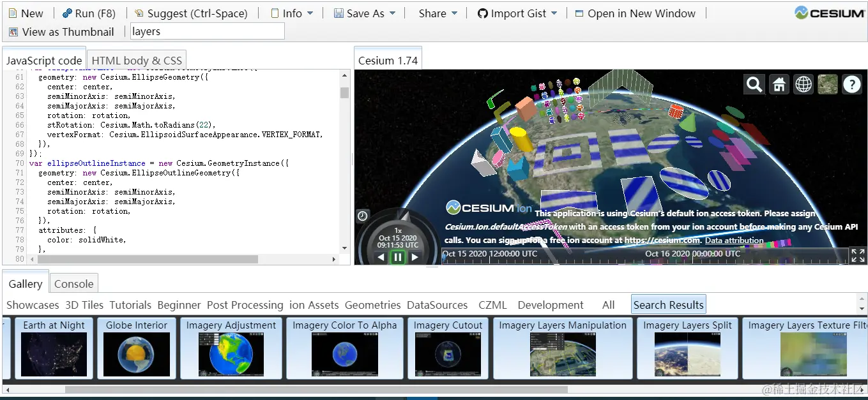Open the Data attribution link
Image resolution: width=868 pixels, height=400 pixels.
[x=734, y=241]
